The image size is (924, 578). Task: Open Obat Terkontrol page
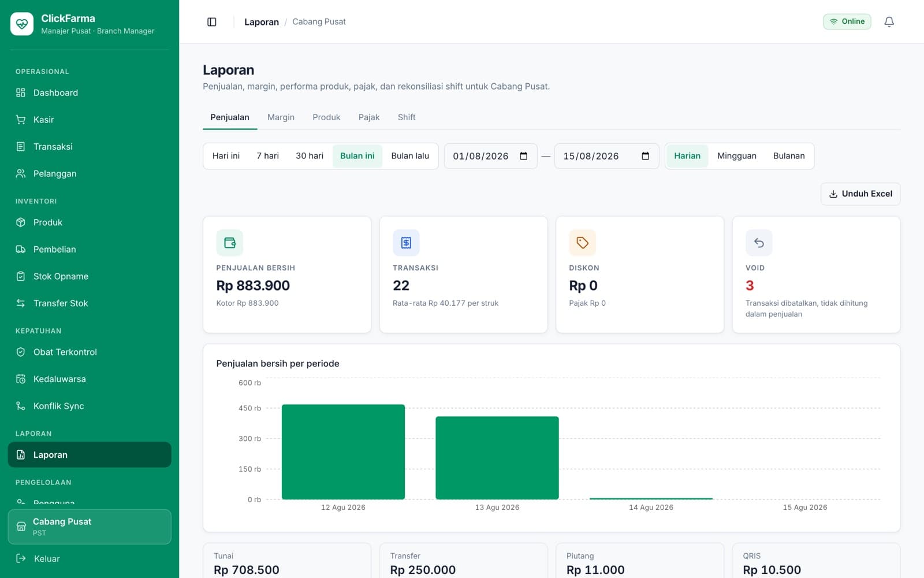90,352
